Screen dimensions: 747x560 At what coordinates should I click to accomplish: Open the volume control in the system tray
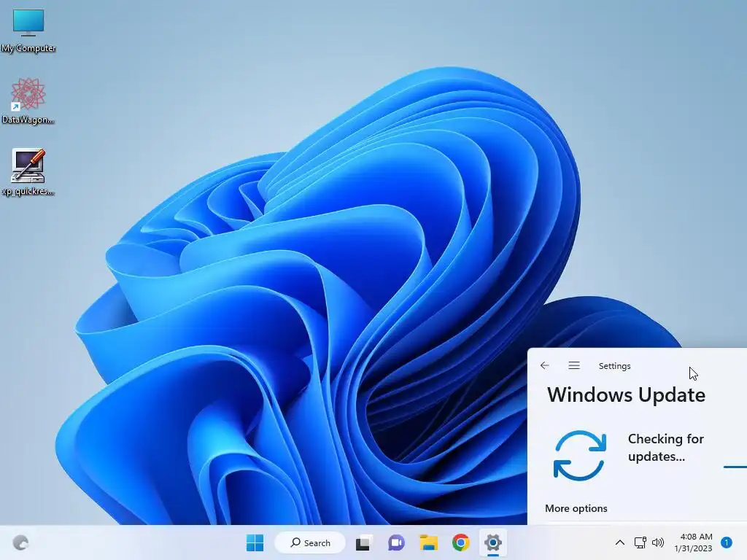click(x=658, y=542)
